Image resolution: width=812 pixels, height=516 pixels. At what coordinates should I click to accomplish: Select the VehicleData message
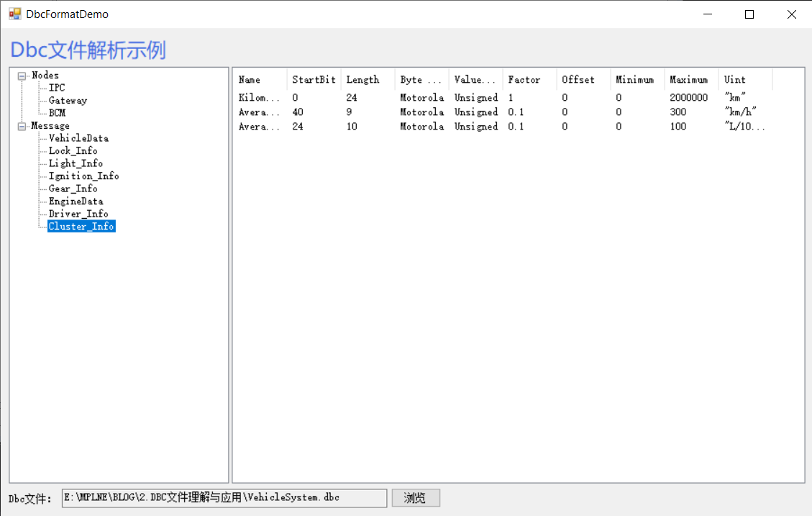[78, 138]
